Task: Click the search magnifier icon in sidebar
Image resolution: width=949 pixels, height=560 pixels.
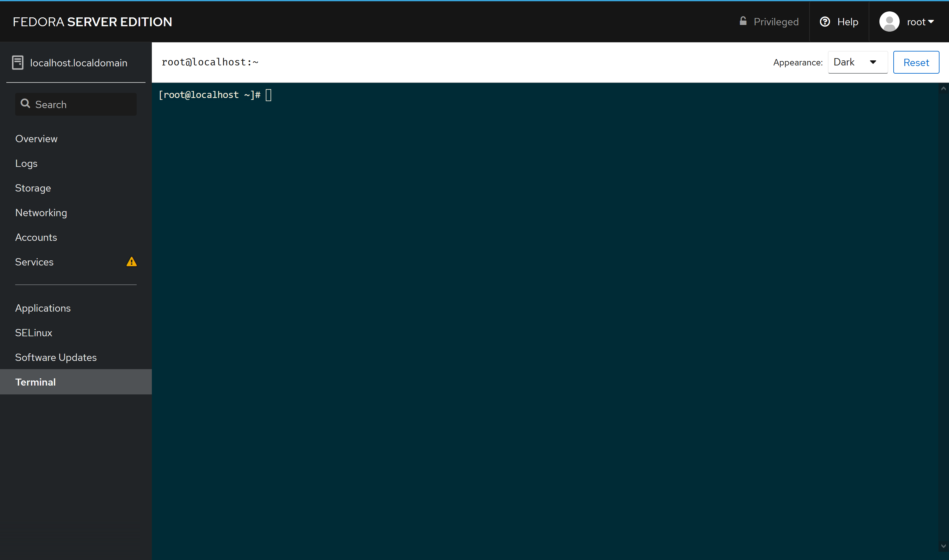Action: click(x=25, y=104)
